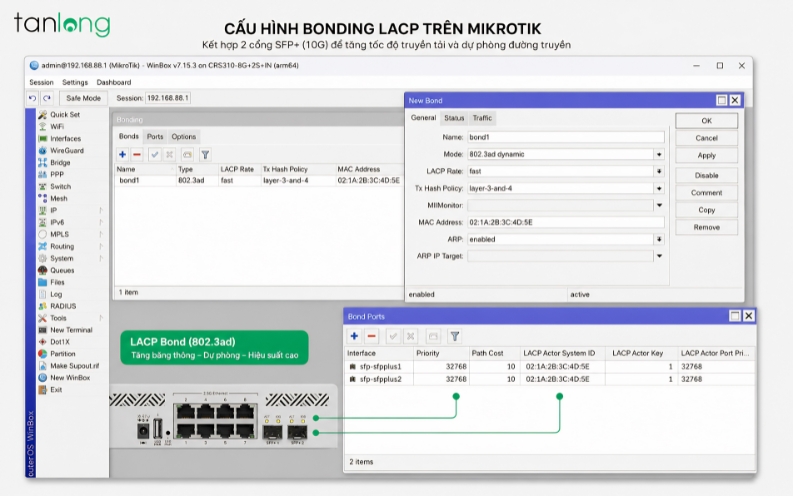Screen dimensions: 800x500
Task: Click enable checkmark in Bonding toolbar
Action: coord(156,156)
